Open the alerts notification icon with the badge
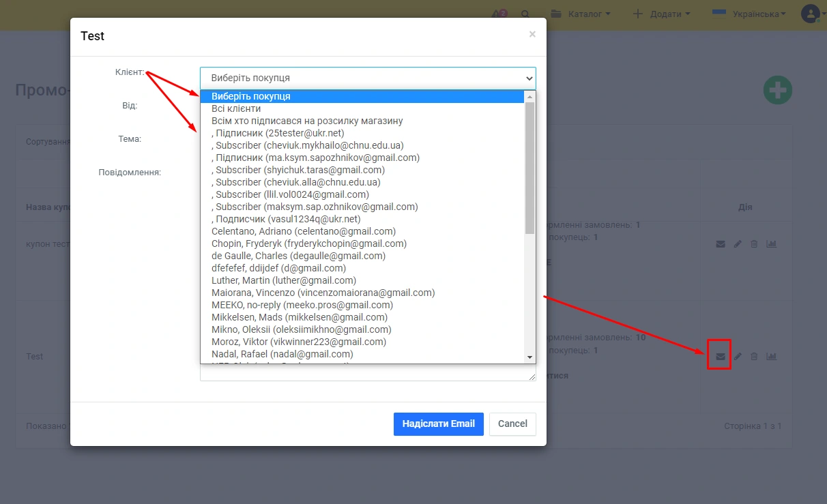Image resolution: width=827 pixels, height=504 pixels. 499,14
